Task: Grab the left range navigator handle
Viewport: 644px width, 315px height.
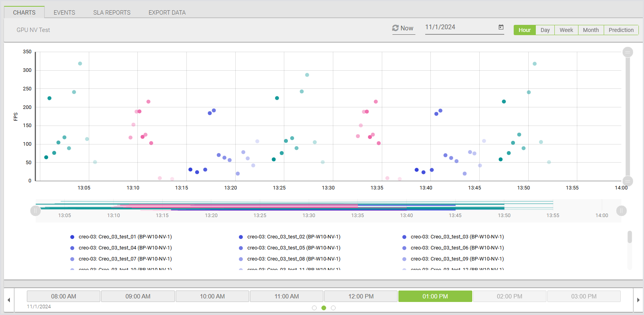Action: [x=36, y=211]
